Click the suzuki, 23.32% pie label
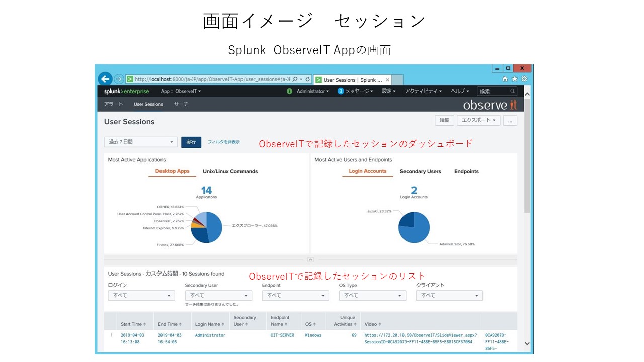644x362 pixels. [379, 211]
